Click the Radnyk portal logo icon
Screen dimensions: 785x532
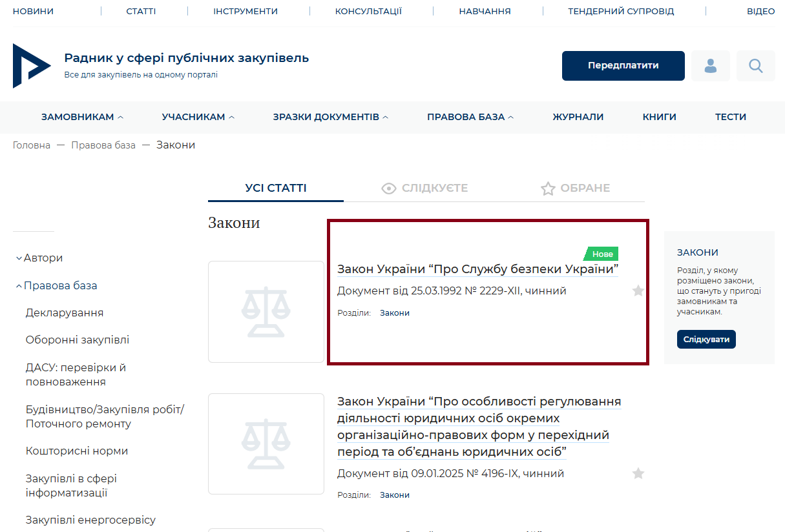pyautogui.click(x=32, y=66)
